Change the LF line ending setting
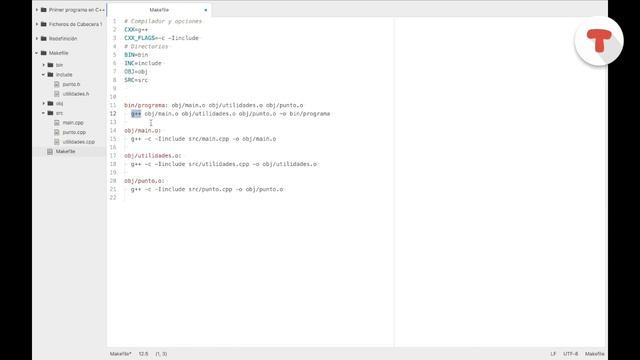The width and height of the screenshot is (640, 360). click(x=553, y=354)
